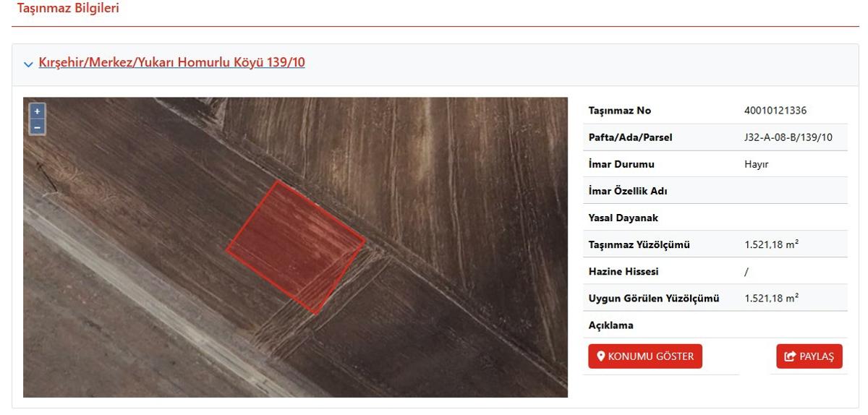Click the Taşınmaz Yüzölçümü value
The image size is (868, 415).
(772, 245)
